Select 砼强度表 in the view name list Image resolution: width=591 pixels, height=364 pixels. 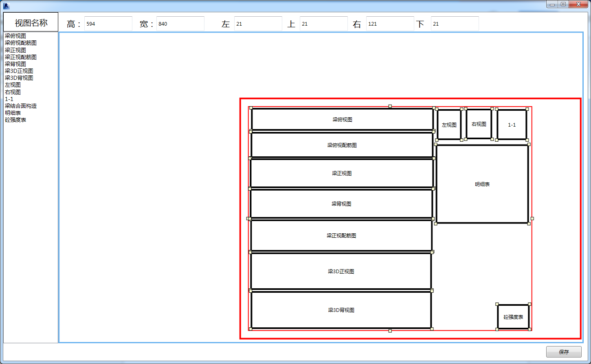15,120
